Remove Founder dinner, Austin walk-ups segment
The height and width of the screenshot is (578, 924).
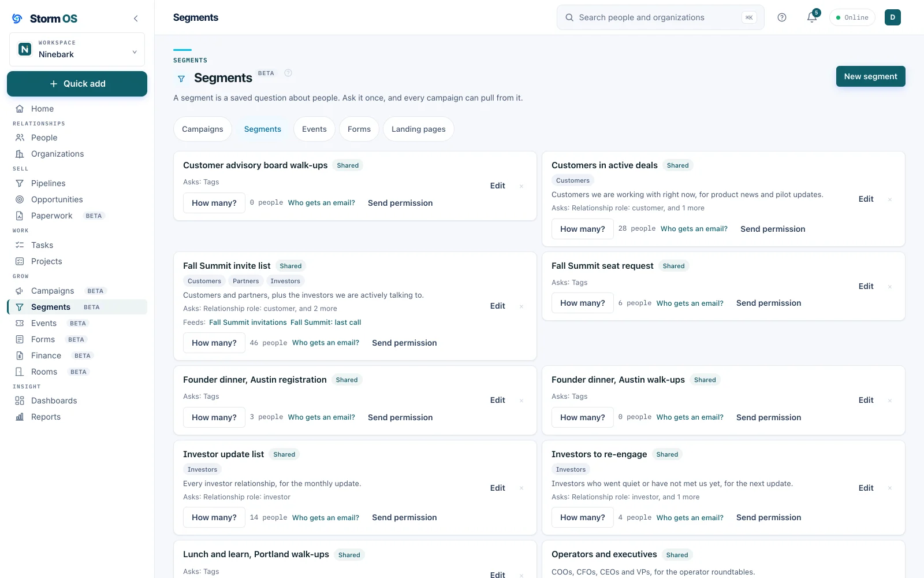pos(890,401)
